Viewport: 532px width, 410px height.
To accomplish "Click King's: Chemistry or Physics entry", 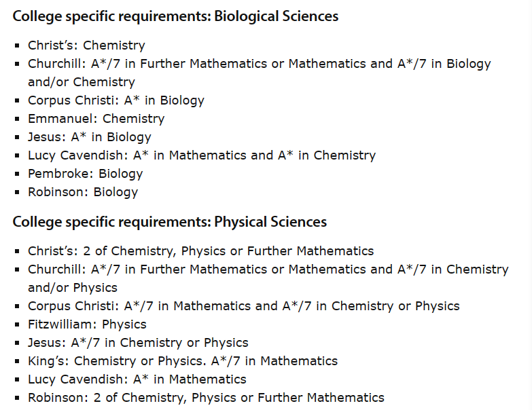I will click(183, 361).
